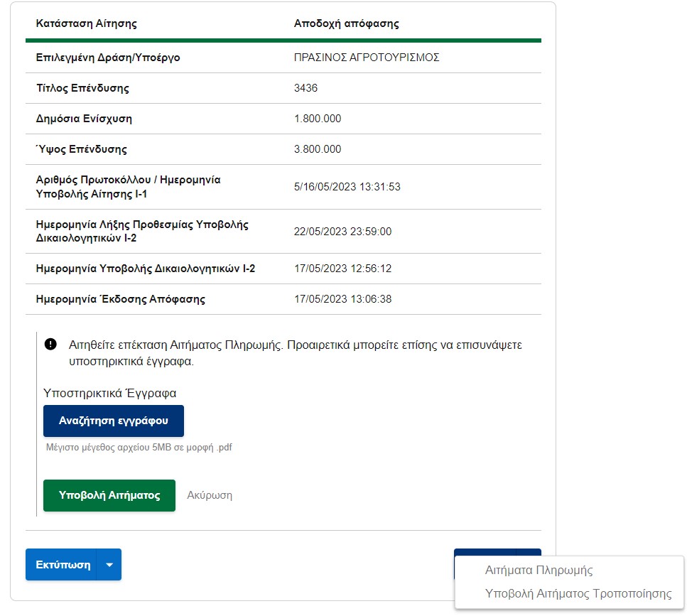This screenshot has height=616, width=687.
Task: Submit with Υποβολή Αιτήματος green button
Action: click(x=109, y=495)
